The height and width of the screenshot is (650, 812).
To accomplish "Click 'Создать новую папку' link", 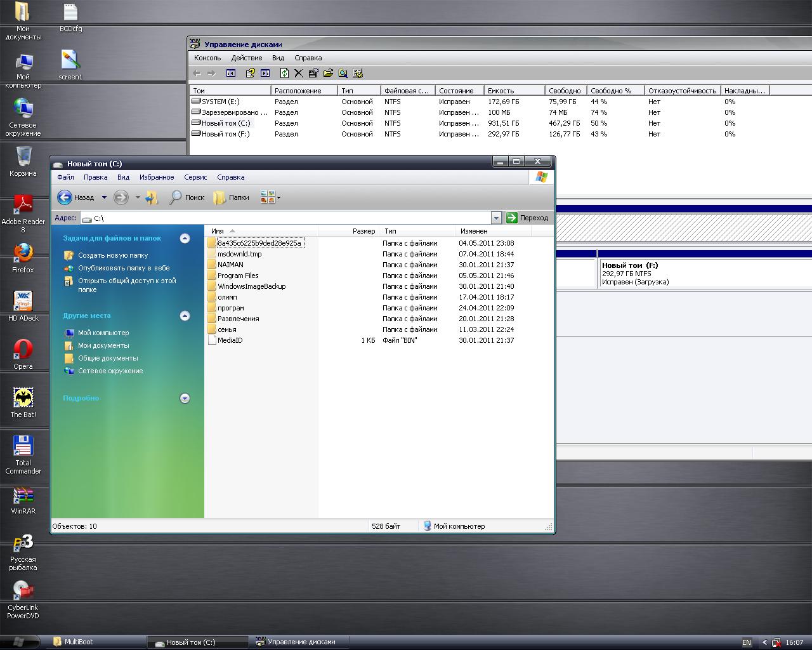I will click(x=112, y=255).
